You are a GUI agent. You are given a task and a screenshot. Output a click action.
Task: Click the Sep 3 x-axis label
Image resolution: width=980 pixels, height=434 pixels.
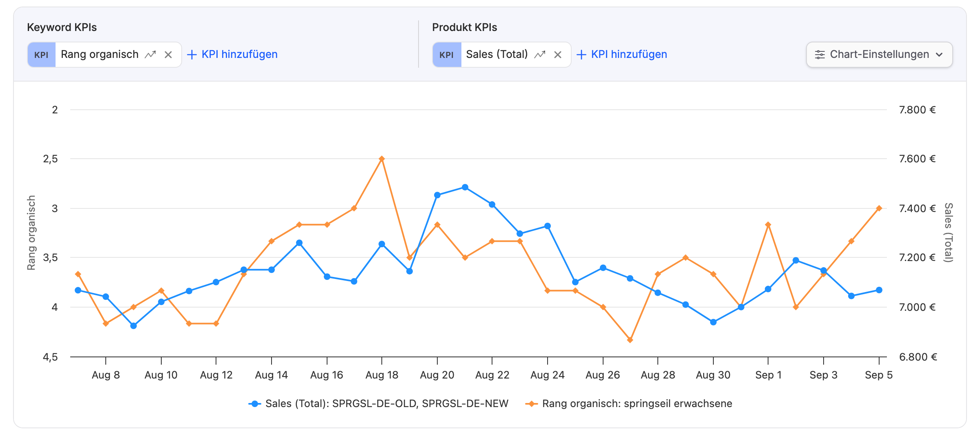823,375
